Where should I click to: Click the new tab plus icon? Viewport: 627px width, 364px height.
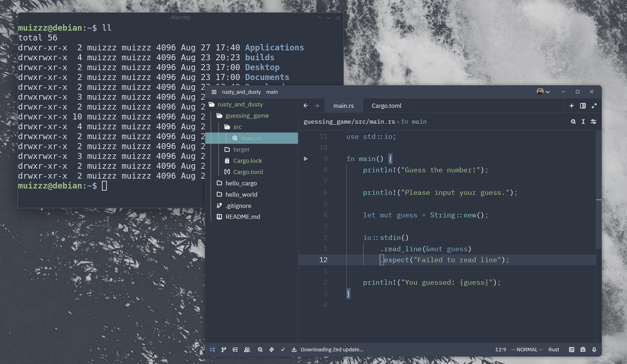click(x=572, y=106)
